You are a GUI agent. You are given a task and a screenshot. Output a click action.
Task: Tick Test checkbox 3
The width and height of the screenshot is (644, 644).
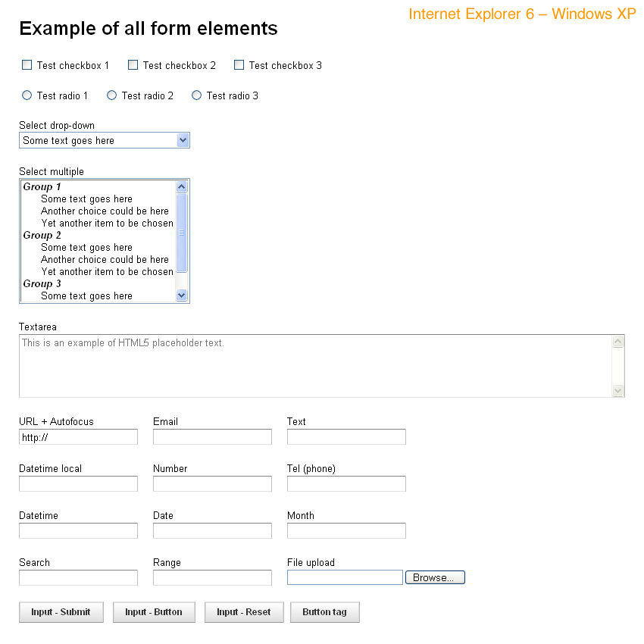pyautogui.click(x=239, y=65)
